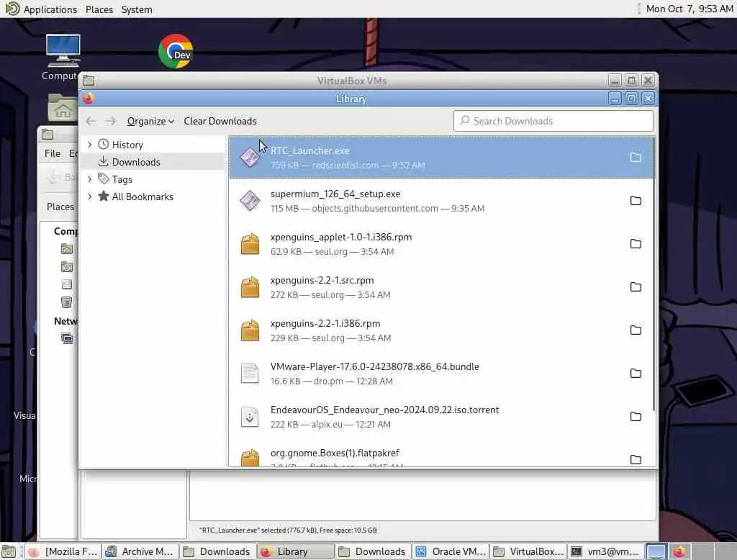
Task: Select All Bookmarks in the sidebar
Action: [143, 197]
